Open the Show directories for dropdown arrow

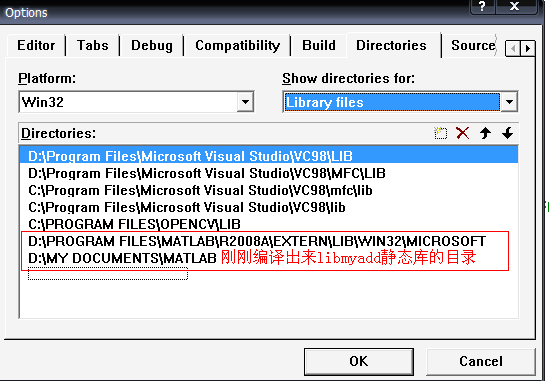coord(509,102)
